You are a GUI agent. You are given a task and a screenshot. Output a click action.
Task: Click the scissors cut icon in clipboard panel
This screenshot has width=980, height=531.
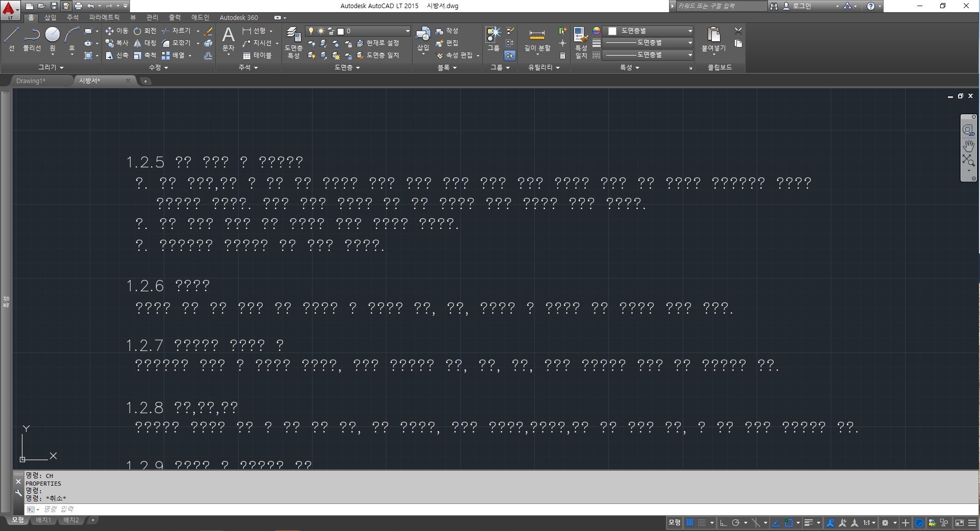pos(738,31)
